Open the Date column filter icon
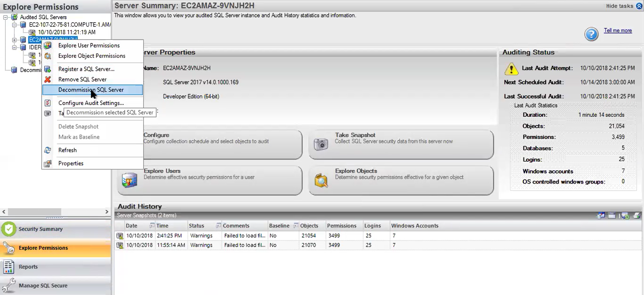Image resolution: width=644 pixels, height=295 pixels. pyautogui.click(x=152, y=225)
